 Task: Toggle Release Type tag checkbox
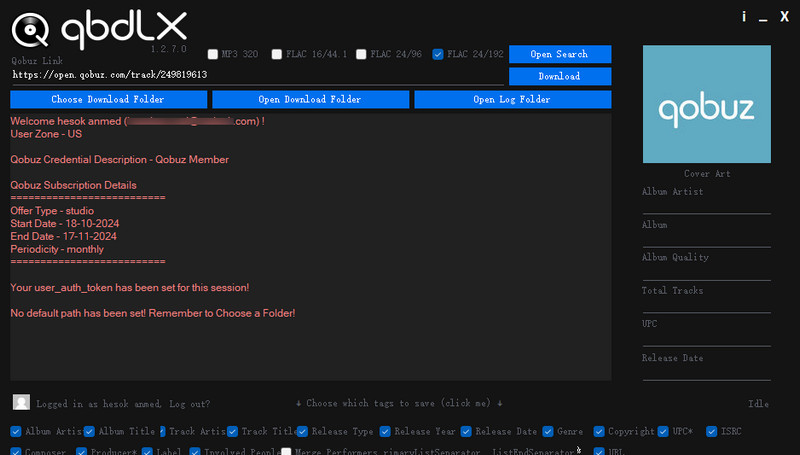click(302, 432)
